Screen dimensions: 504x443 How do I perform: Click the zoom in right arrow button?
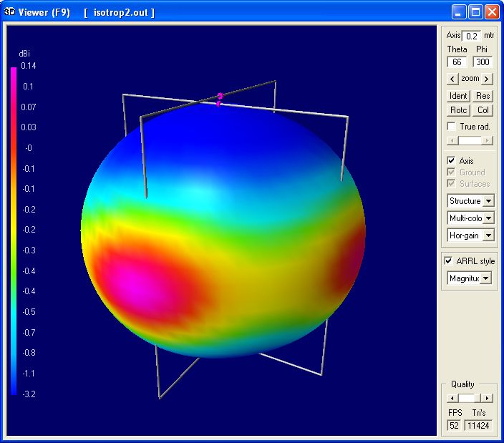pos(487,79)
